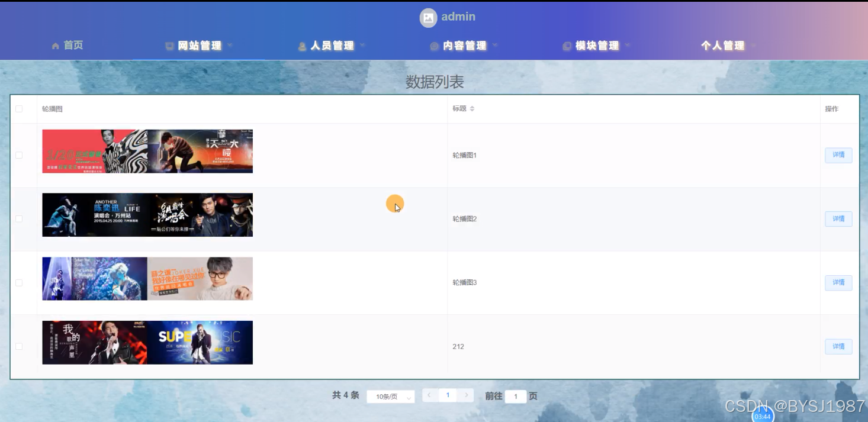Click the person icon beside 人员管理
The width and height of the screenshot is (868, 422).
(302, 46)
